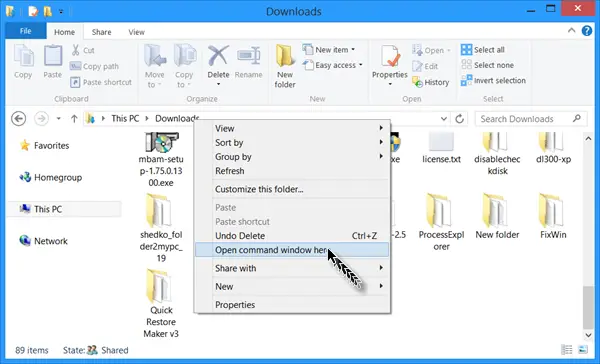Click the Delete icon in Organize group
Image resolution: width=600 pixels, height=364 pixels.
click(x=218, y=56)
